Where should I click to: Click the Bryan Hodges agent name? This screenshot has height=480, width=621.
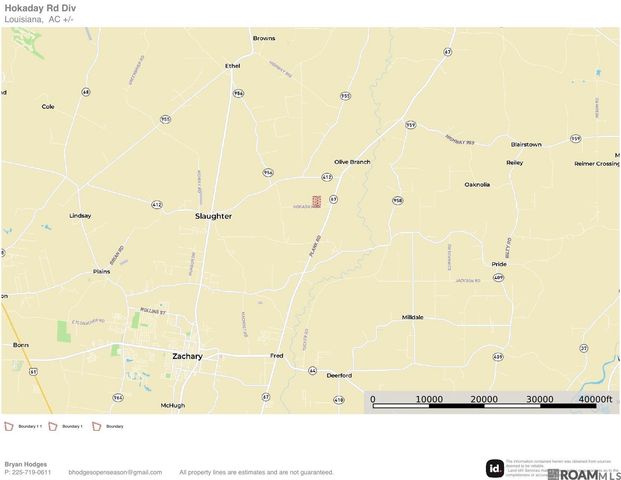[26, 464]
